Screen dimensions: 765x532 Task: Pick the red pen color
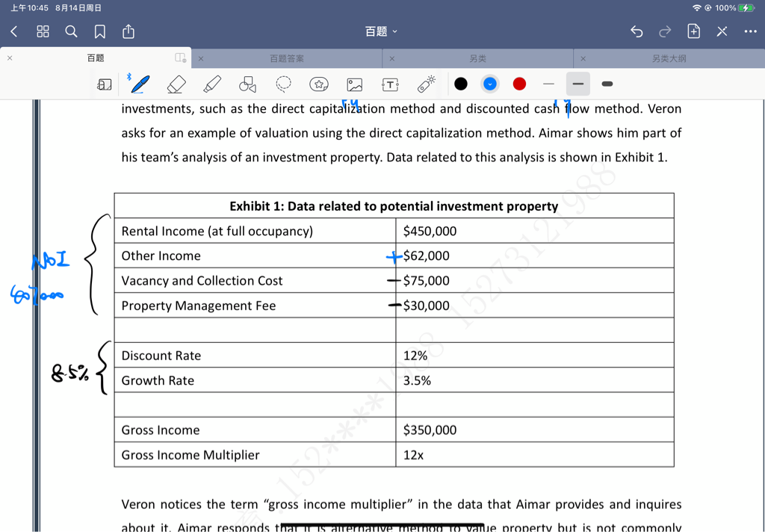(520, 84)
